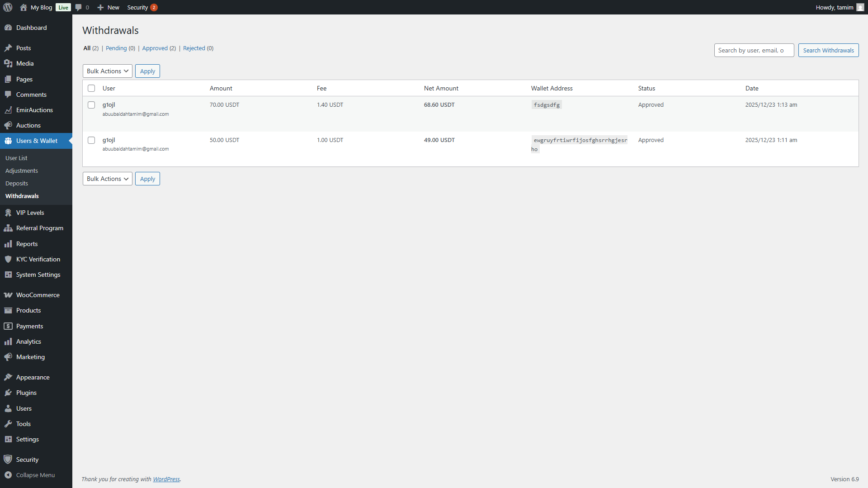Image resolution: width=868 pixels, height=488 pixels.
Task: Click the EmirAuctions chart icon
Action: [8, 110]
